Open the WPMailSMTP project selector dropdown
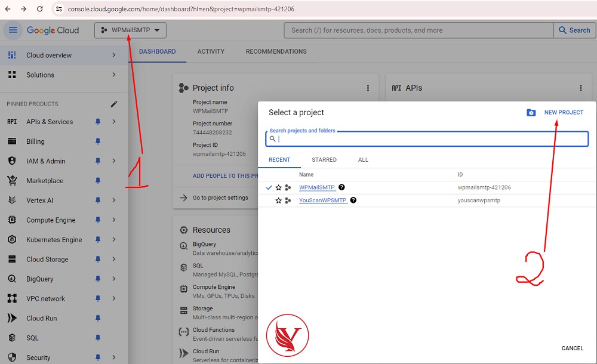597x364 pixels. click(x=130, y=30)
